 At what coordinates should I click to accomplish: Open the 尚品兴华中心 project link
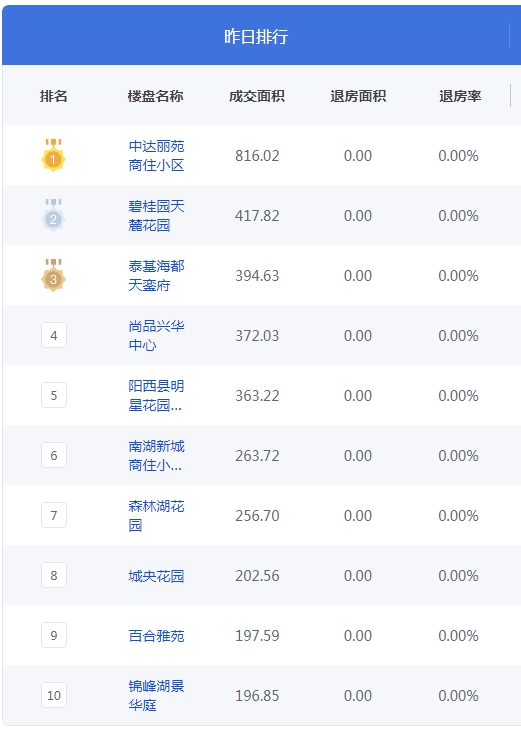click(x=156, y=336)
